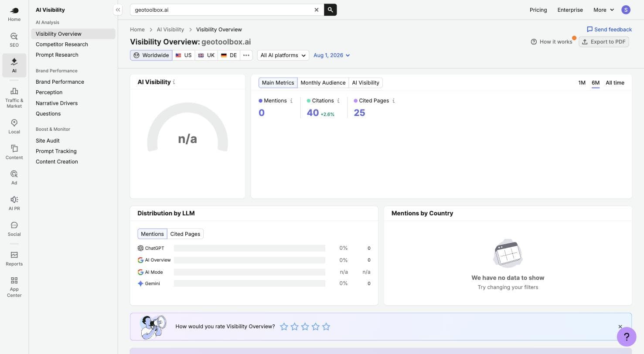Open Prompt Tracking in sidebar
This screenshot has height=354, width=644.
click(x=56, y=151)
